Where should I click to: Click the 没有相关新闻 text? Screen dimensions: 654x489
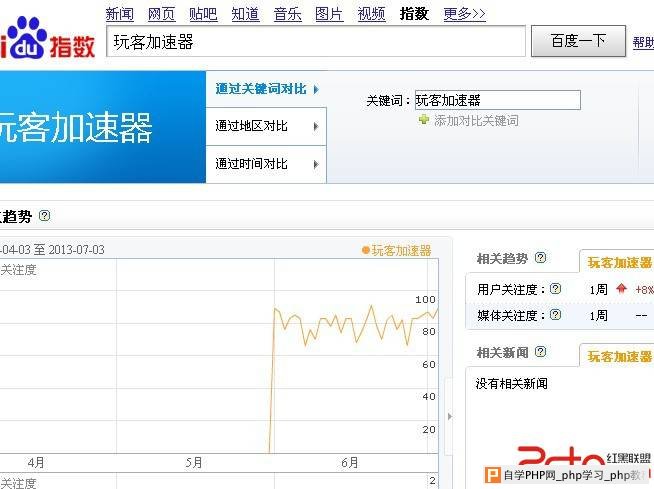[511, 383]
